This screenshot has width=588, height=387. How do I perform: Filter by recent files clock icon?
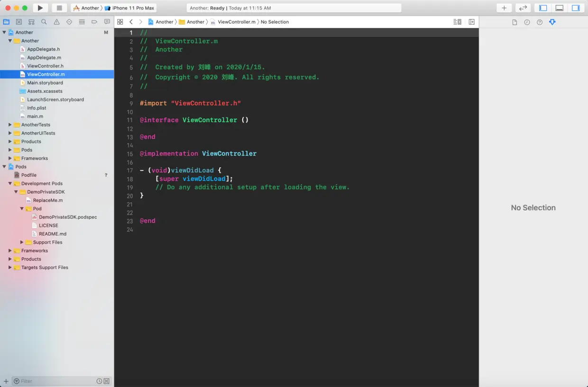(x=99, y=381)
